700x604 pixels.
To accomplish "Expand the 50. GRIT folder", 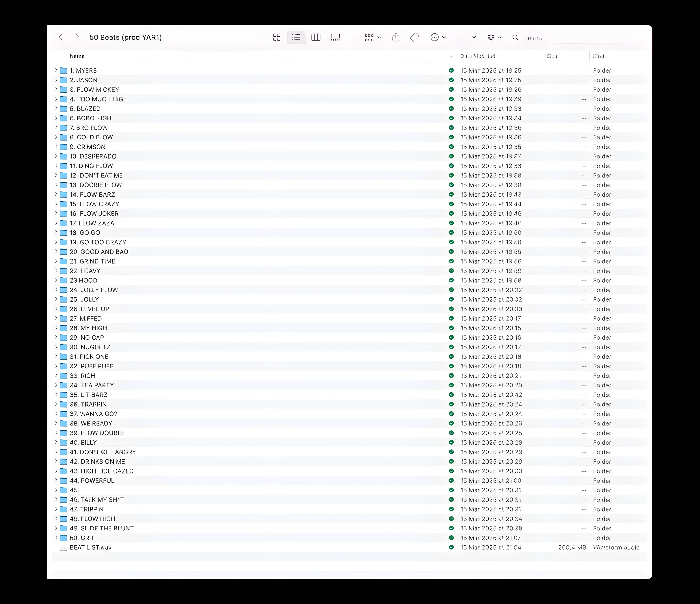I will point(56,538).
